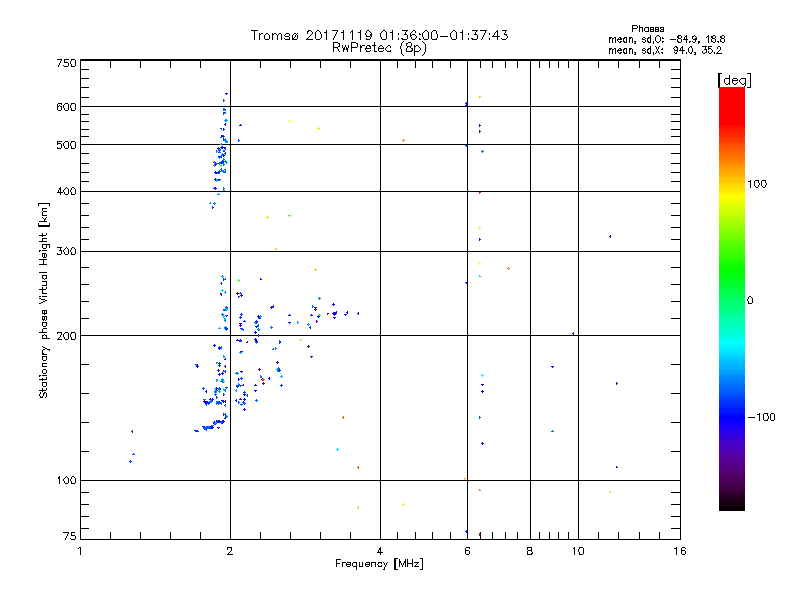Click the x-axis tick label "16"
Image resolution: width=800 pixels, height=600 pixels.
click(680, 551)
